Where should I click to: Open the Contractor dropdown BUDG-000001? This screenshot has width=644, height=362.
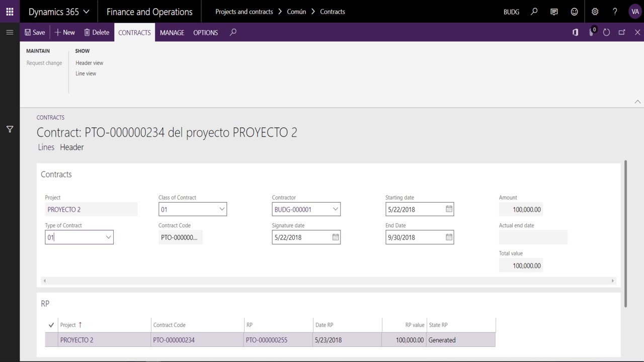(336, 209)
